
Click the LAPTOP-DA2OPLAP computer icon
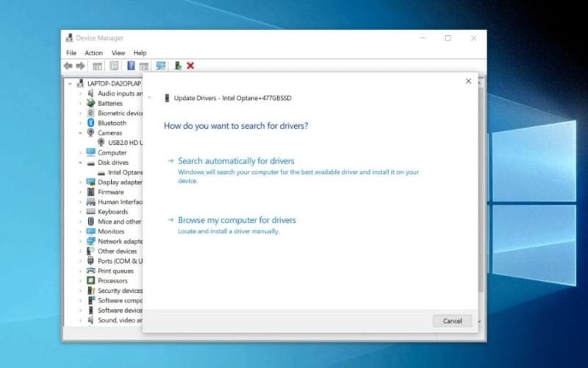click(80, 83)
